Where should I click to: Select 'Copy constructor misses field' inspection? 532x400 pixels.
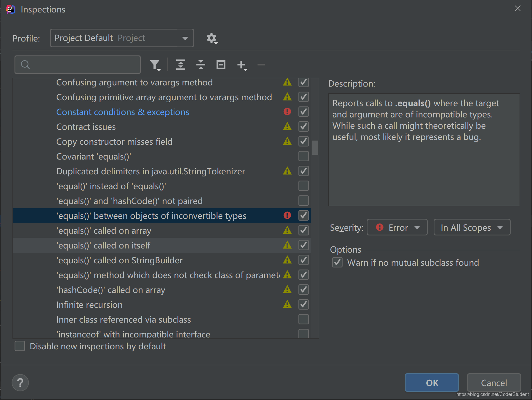pyautogui.click(x=162, y=141)
